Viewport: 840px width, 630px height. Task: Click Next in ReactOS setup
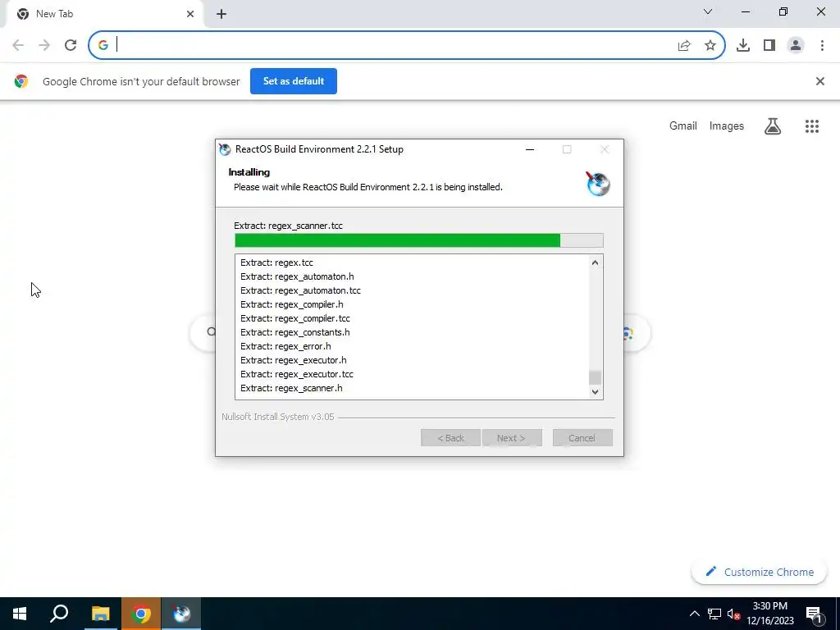click(512, 438)
